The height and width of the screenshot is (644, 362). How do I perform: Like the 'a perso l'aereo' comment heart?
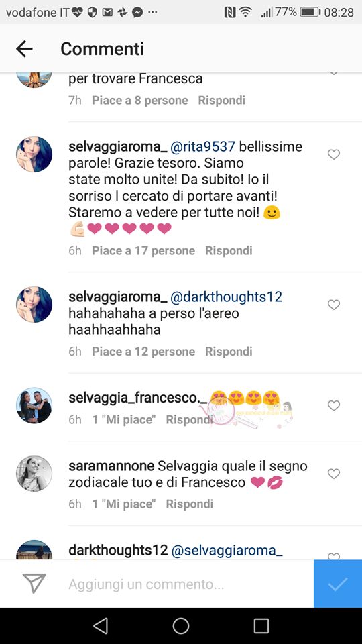click(x=334, y=305)
